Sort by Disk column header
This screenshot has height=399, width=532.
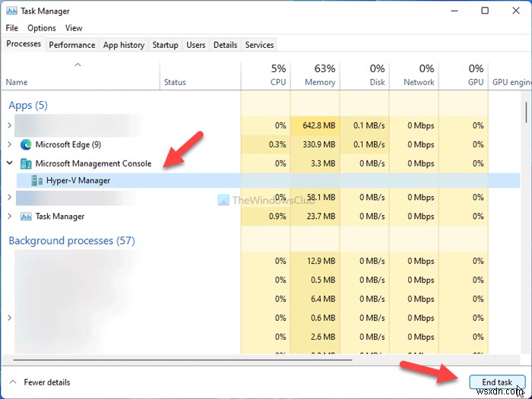[365, 76]
